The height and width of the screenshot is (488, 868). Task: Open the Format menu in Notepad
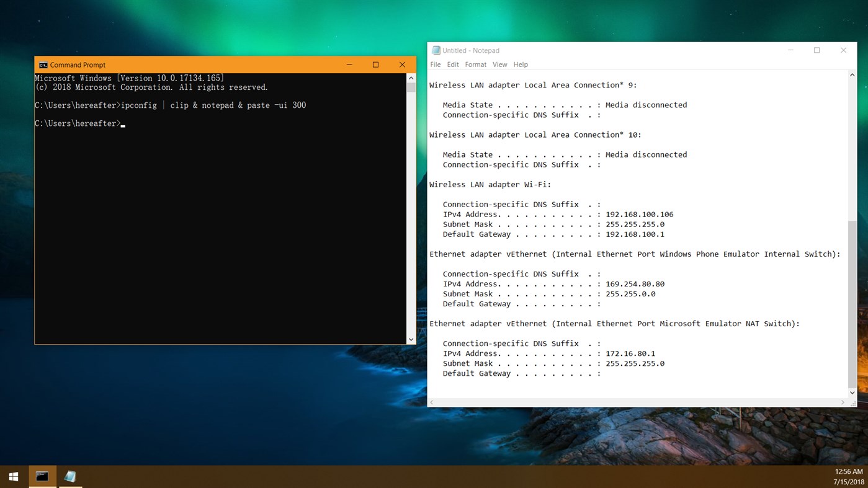point(475,64)
